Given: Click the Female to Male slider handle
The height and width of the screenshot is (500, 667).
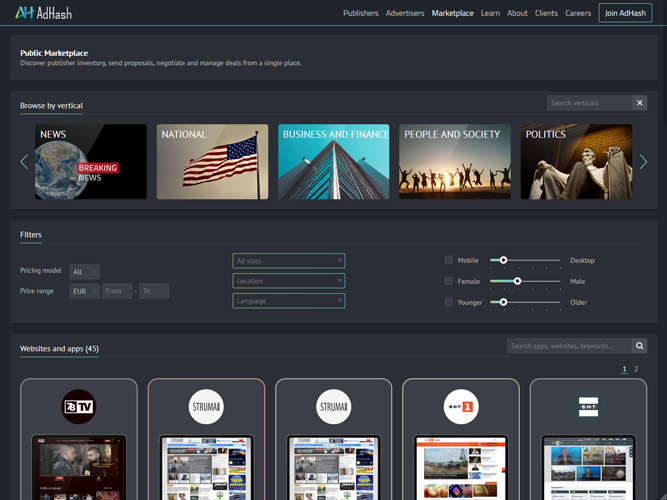Looking at the screenshot, I should 517,281.
